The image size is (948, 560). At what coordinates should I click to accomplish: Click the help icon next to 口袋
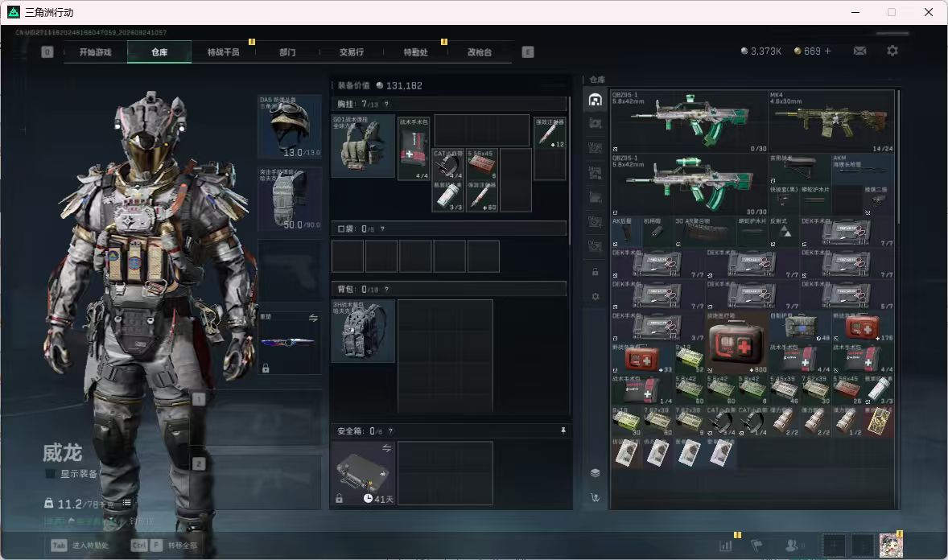[382, 229]
